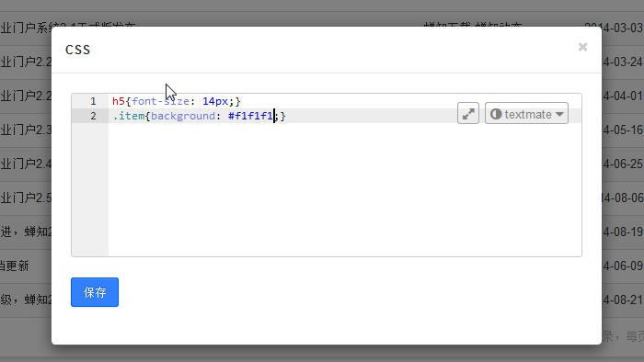Click the caret arrow beside textmate
Image resolution: width=644 pixels, height=362 pixels.
[x=559, y=114]
